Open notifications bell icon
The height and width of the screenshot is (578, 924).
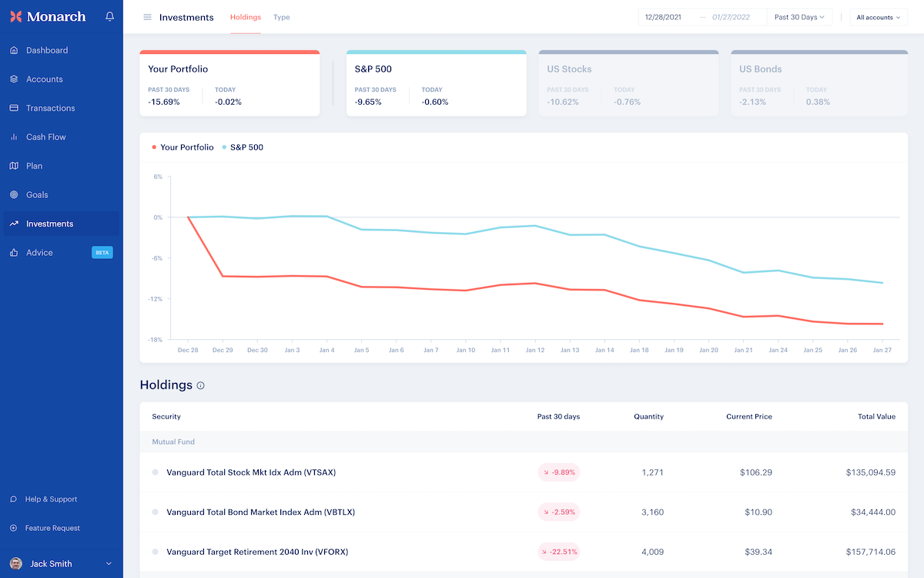click(x=109, y=16)
